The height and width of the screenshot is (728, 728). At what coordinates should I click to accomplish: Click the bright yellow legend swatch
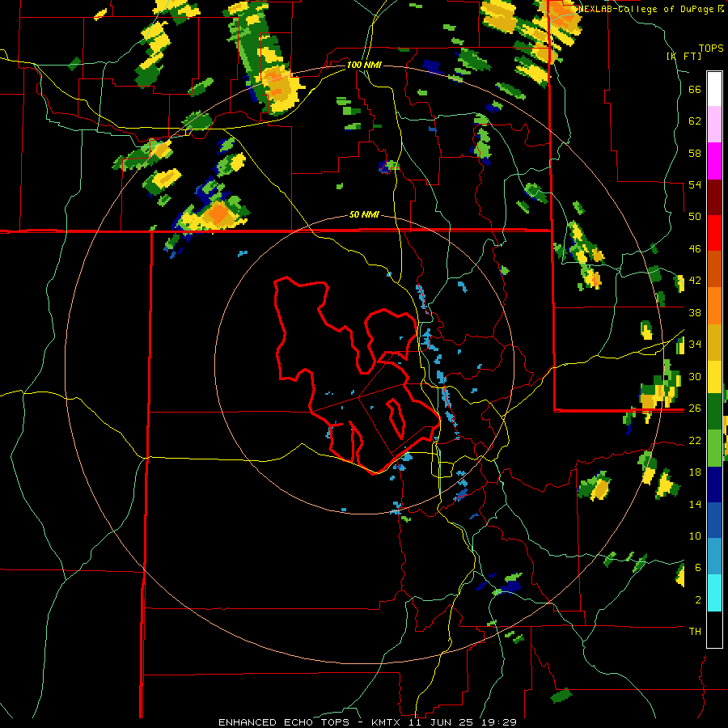[x=714, y=377]
